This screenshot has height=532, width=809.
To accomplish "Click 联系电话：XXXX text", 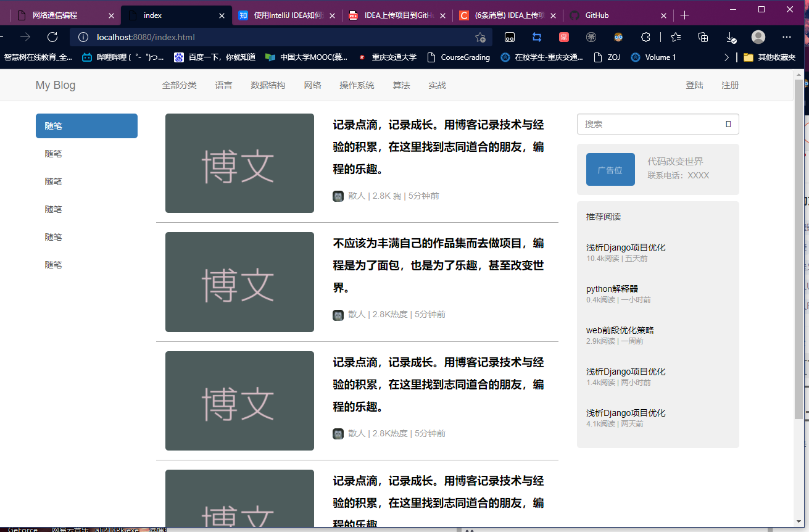I will [678, 175].
